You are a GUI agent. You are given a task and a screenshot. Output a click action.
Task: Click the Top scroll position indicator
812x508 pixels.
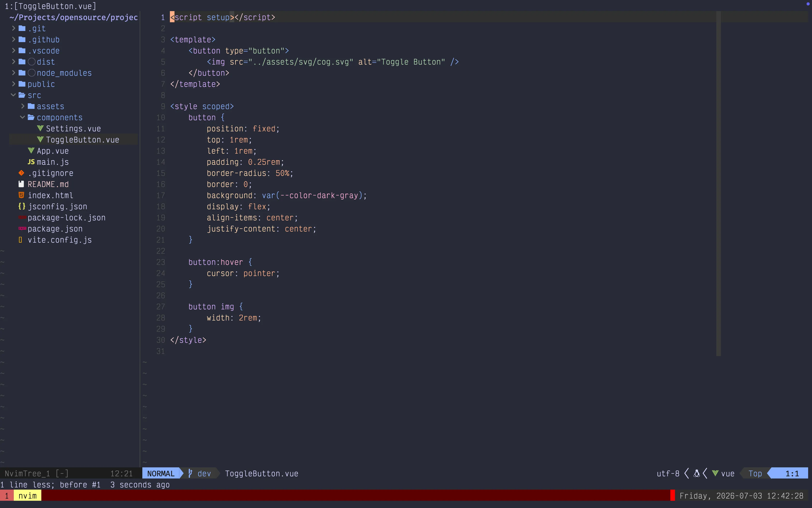755,473
